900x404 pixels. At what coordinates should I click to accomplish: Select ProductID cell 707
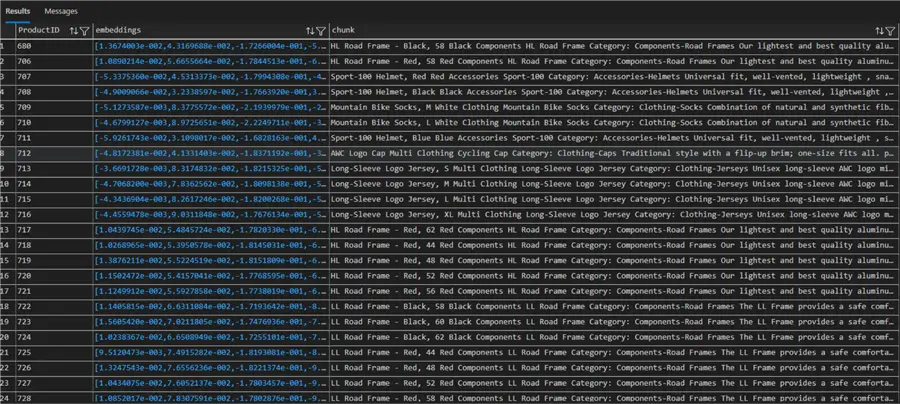tap(54, 76)
